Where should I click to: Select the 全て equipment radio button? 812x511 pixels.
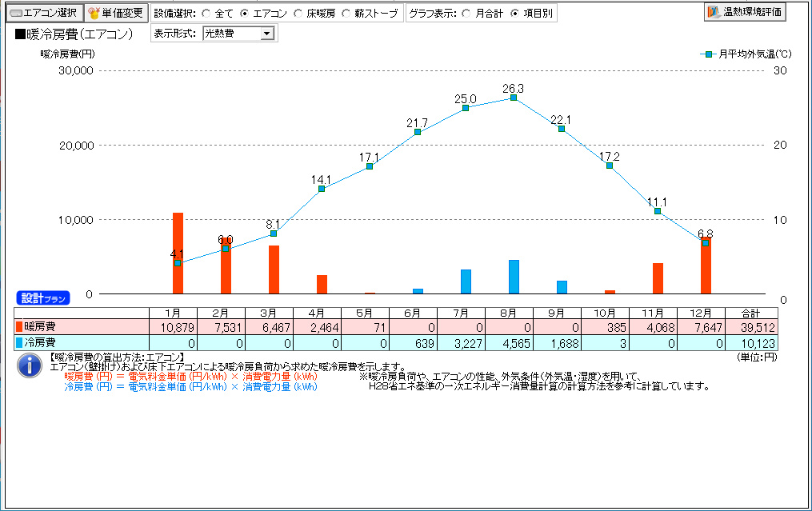click(206, 14)
